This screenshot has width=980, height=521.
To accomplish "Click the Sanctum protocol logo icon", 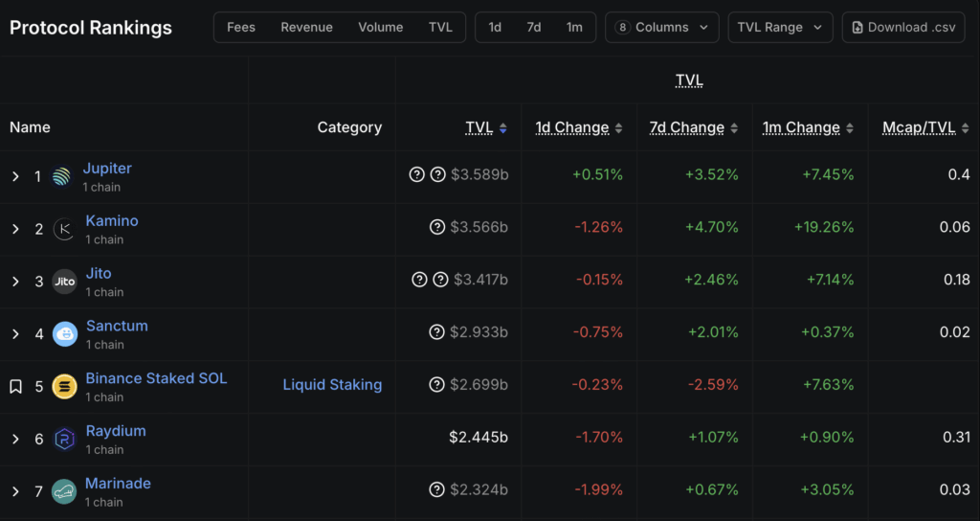I will tap(64, 334).
